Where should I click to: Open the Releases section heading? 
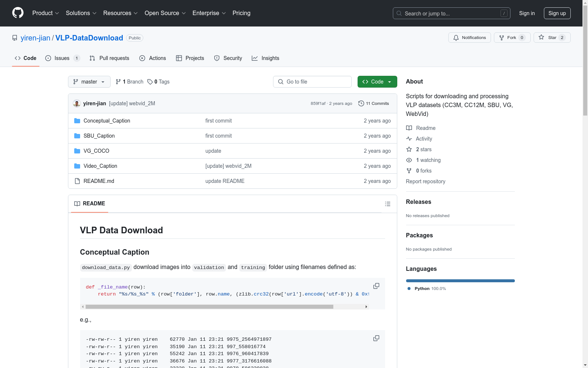tap(419, 202)
